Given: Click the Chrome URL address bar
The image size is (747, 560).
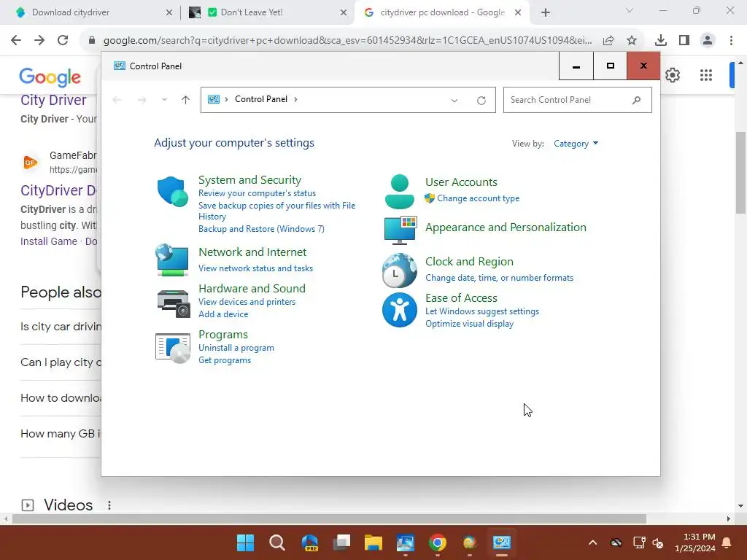Looking at the screenshot, I should (347, 41).
